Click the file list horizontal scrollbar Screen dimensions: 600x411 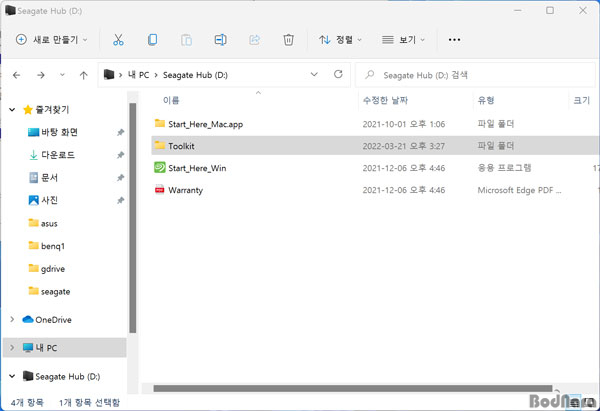coord(352,388)
